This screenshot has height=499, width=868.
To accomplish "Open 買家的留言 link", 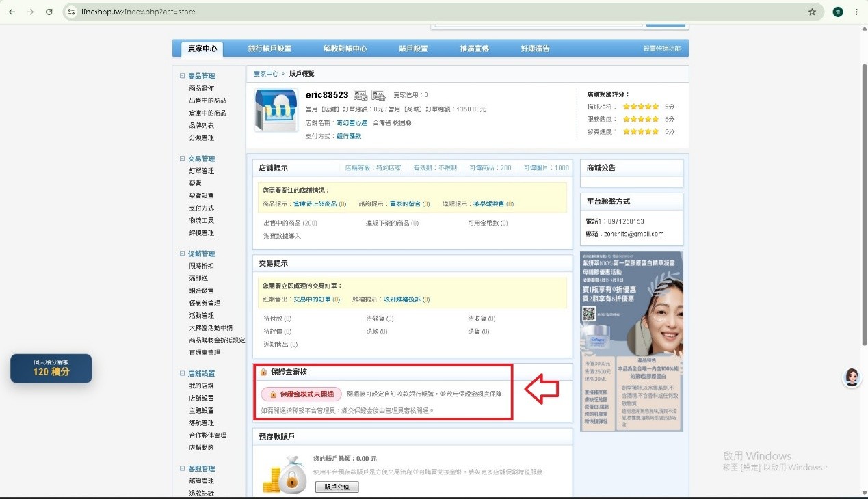I will 404,204.
